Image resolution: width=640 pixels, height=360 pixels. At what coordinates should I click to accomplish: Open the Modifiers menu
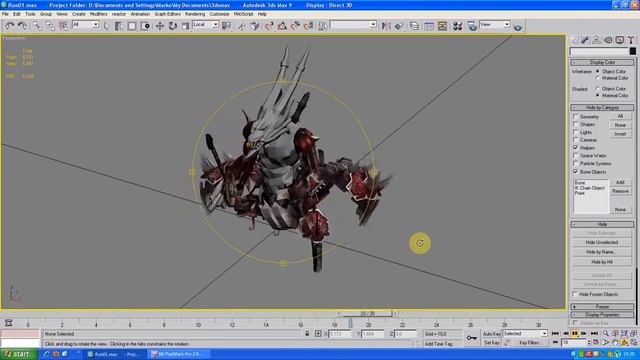(x=98, y=14)
